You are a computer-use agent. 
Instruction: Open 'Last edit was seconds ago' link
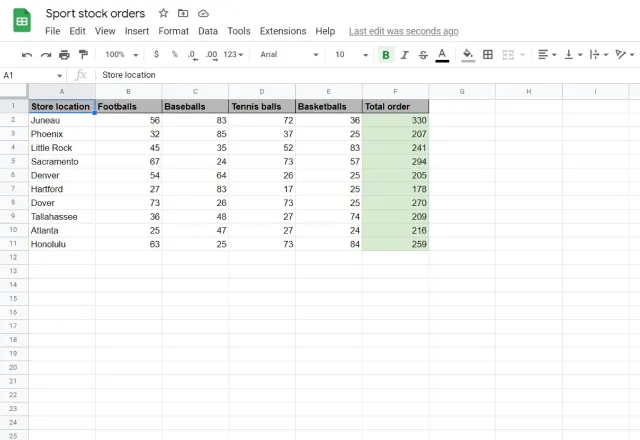[403, 31]
